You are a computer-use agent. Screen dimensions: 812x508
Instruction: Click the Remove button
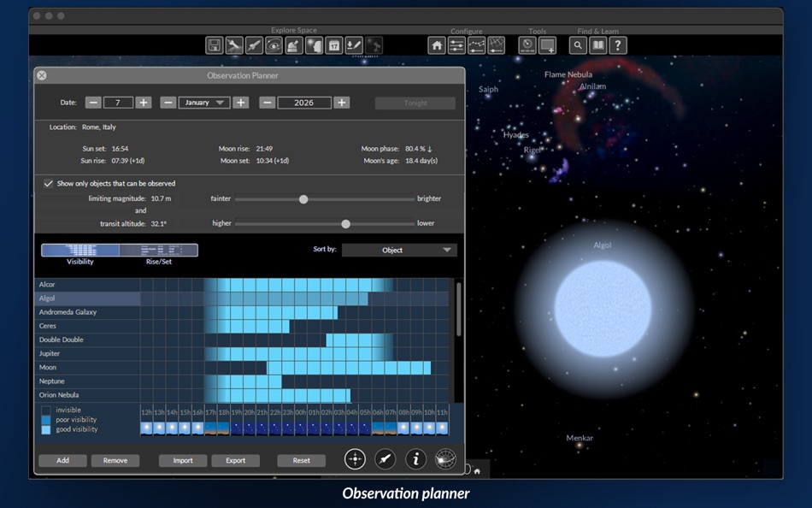(x=115, y=460)
